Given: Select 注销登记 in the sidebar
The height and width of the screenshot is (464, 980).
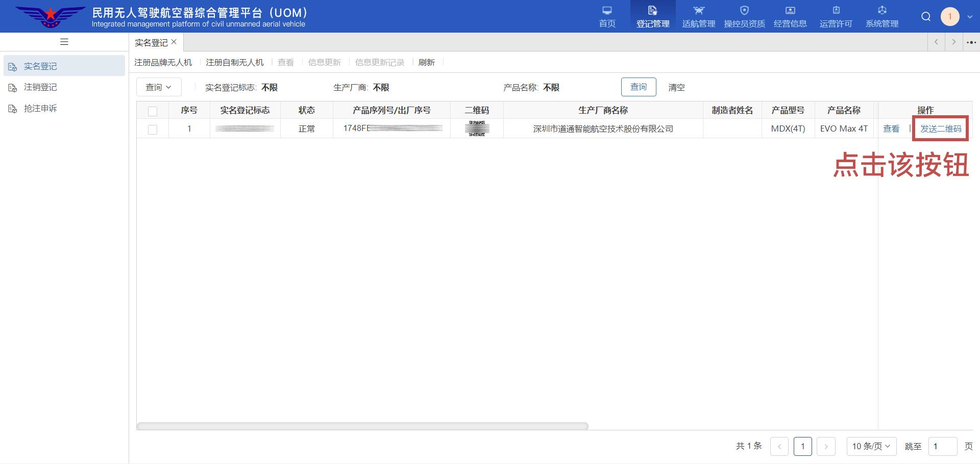Looking at the screenshot, I should pyautogui.click(x=40, y=87).
